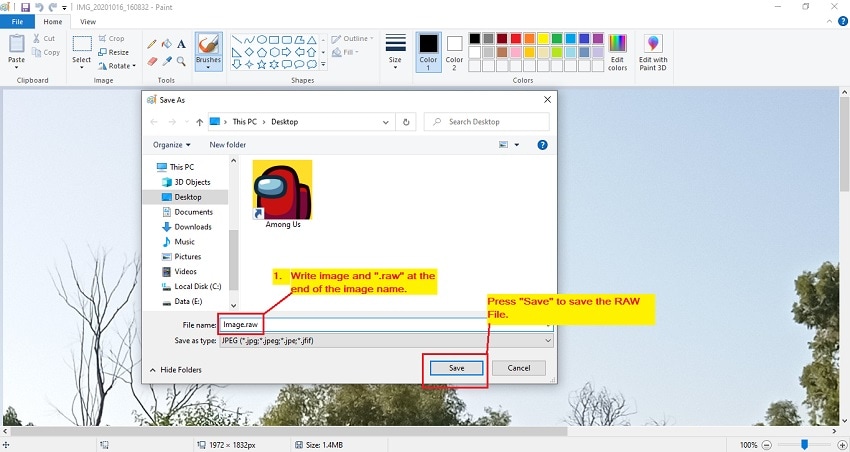Switch to the Home ribbon tab

coord(53,22)
